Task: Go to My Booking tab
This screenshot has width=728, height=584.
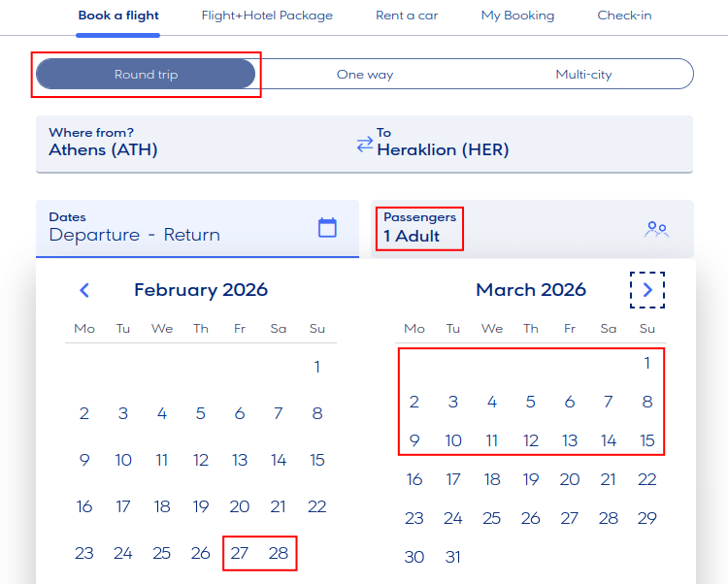Action: pos(517,16)
